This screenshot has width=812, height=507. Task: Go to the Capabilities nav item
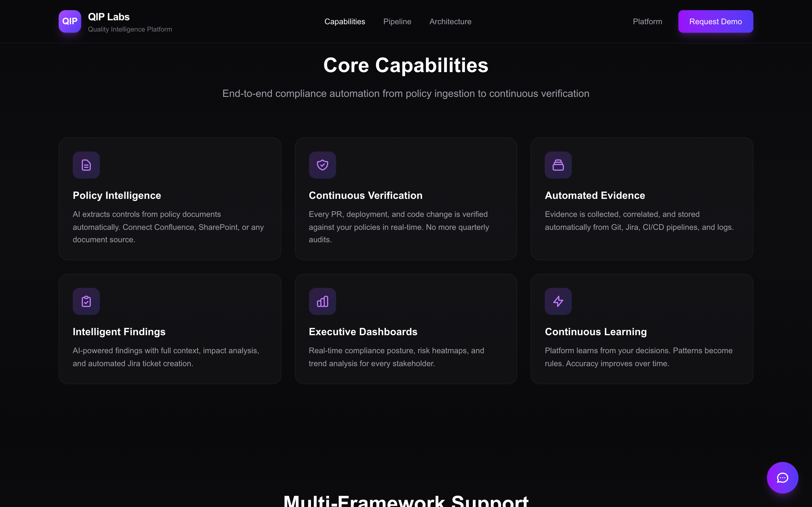pos(345,21)
